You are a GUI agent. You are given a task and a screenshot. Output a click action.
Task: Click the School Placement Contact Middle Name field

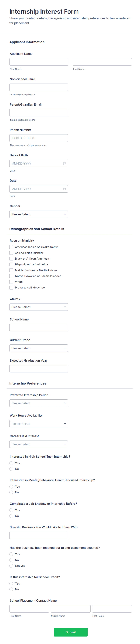(x=70, y=609)
